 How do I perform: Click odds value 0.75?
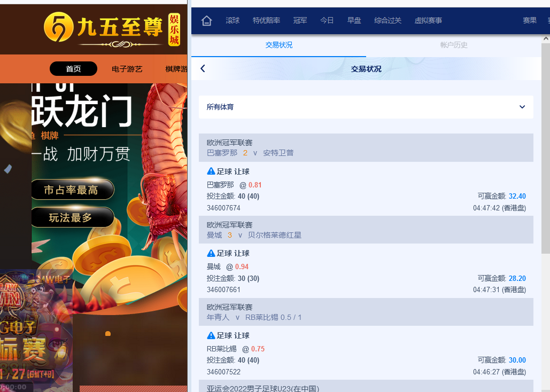258,349
